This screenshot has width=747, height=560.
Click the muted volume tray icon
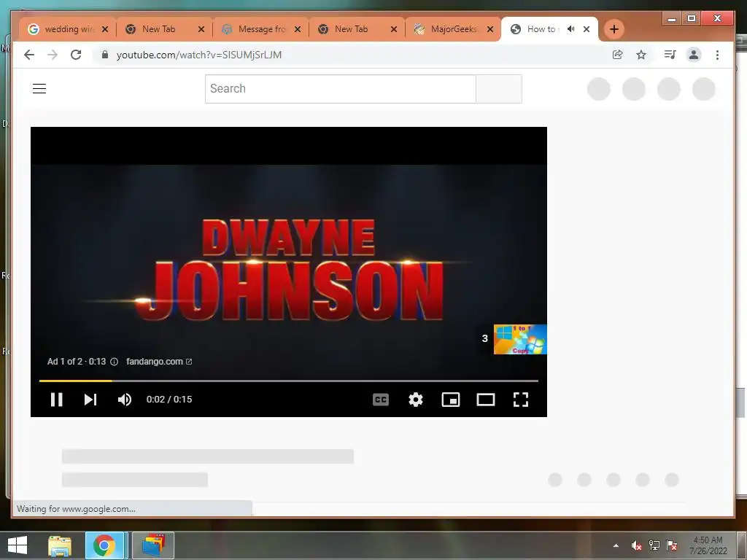click(636, 545)
